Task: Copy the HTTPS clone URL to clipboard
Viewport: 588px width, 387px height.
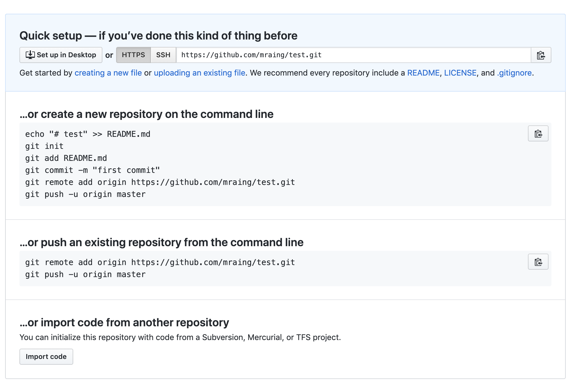Action: coord(541,55)
